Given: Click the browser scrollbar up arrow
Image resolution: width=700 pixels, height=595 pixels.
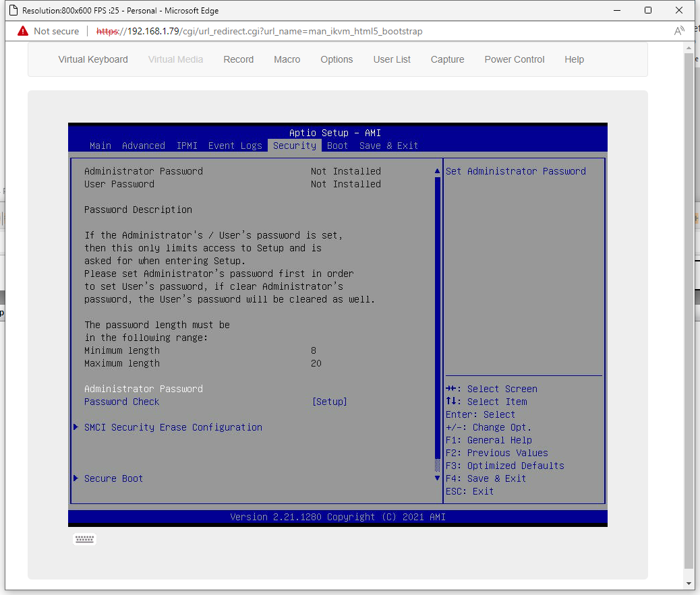Looking at the screenshot, I should click(x=689, y=48).
